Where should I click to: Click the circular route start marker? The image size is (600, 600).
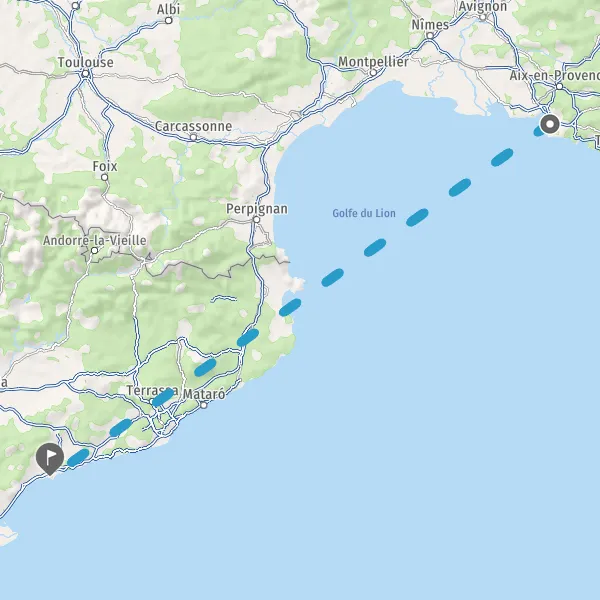(x=550, y=124)
